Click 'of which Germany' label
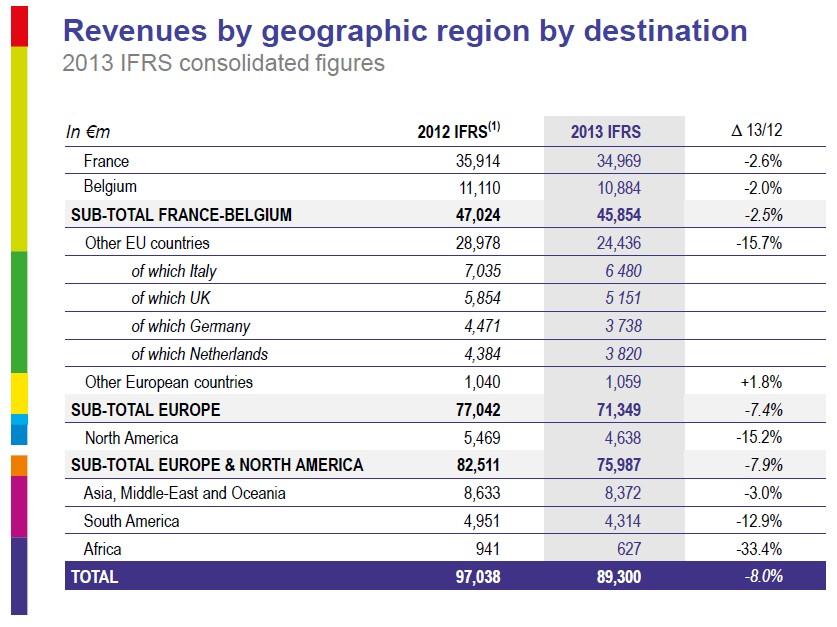The image size is (837, 627). pos(191,327)
